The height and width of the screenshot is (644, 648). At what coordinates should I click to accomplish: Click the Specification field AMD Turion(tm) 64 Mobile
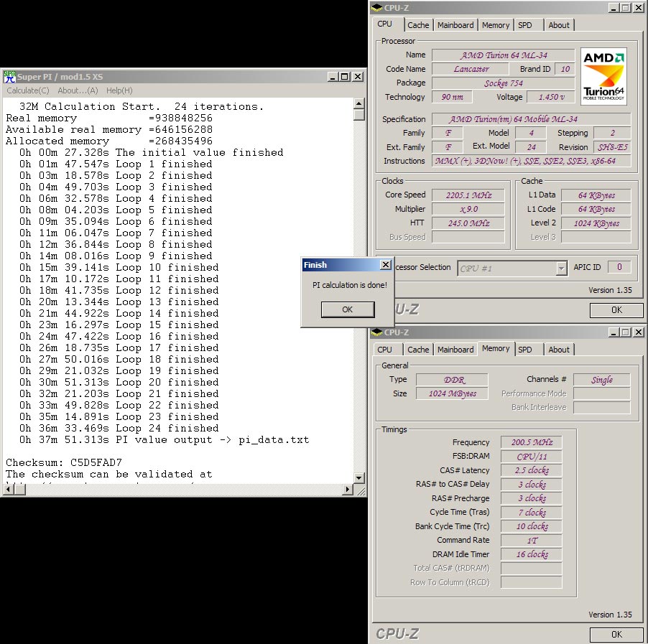click(532, 119)
